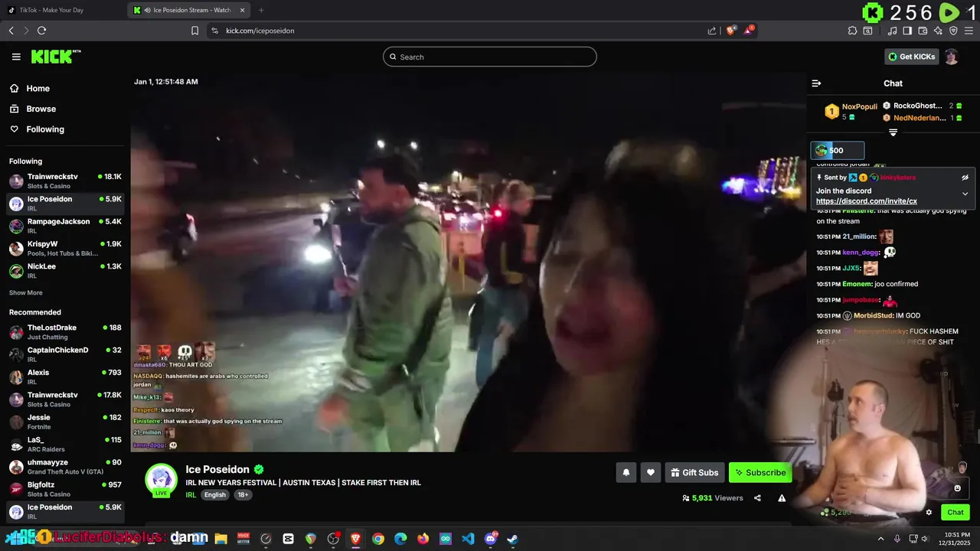Expand the pinned message chevron
Screen dimensions: 980x551
965,194
